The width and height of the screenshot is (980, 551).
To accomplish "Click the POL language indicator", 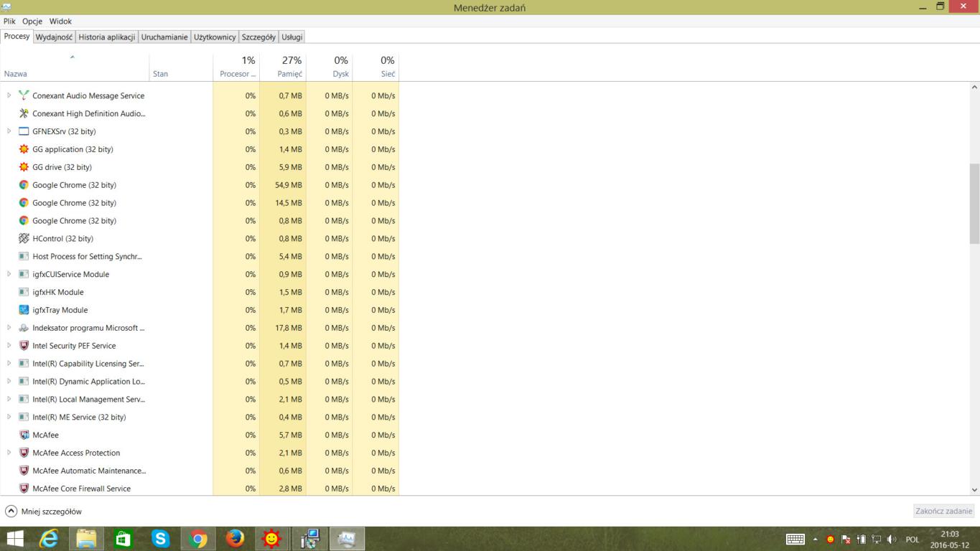I will (x=912, y=540).
